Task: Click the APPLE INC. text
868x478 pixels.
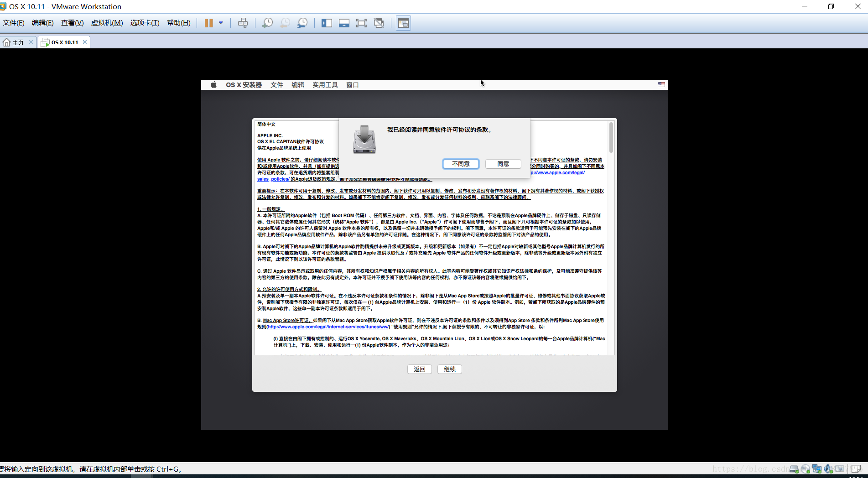Action: tap(270, 136)
